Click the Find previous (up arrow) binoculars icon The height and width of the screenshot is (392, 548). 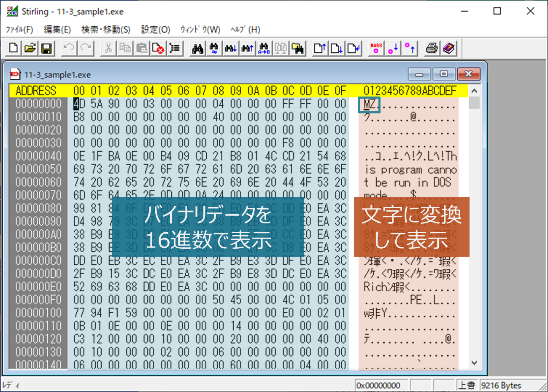(247, 48)
